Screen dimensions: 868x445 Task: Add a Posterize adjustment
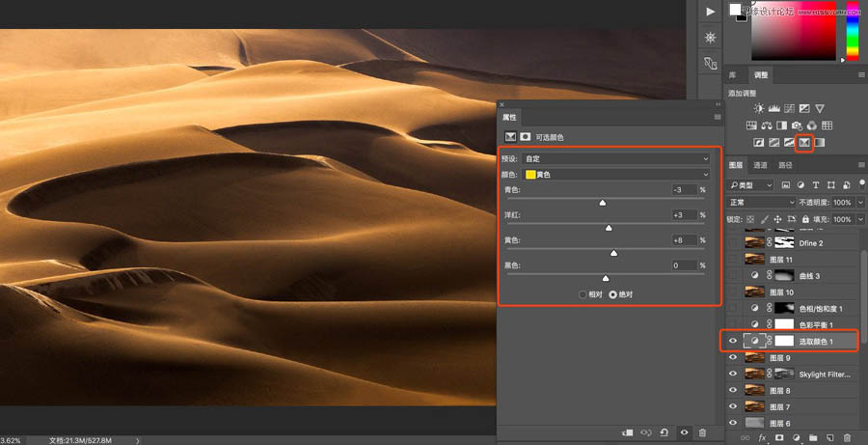(773, 143)
